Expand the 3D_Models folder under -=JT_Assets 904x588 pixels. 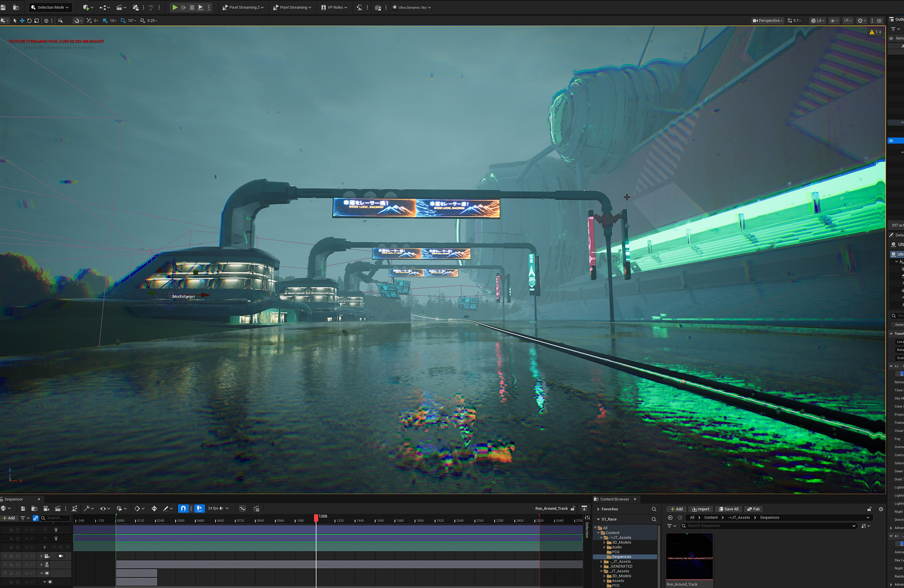click(605, 542)
